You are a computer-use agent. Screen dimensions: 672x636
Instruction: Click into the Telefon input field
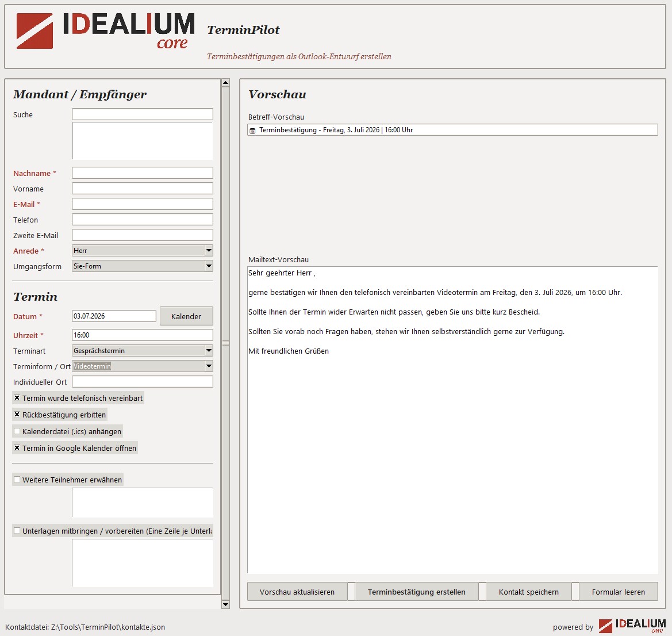tap(143, 219)
